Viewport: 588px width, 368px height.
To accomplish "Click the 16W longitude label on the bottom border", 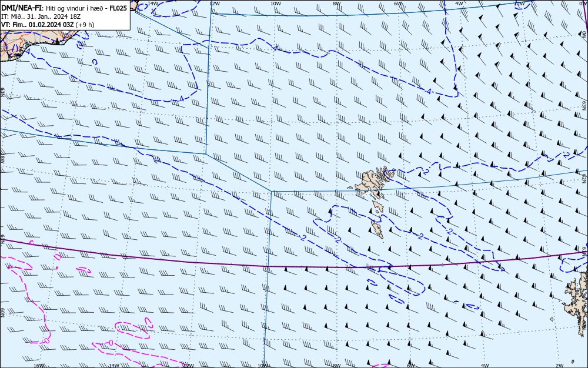I will pyautogui.click(x=39, y=366).
